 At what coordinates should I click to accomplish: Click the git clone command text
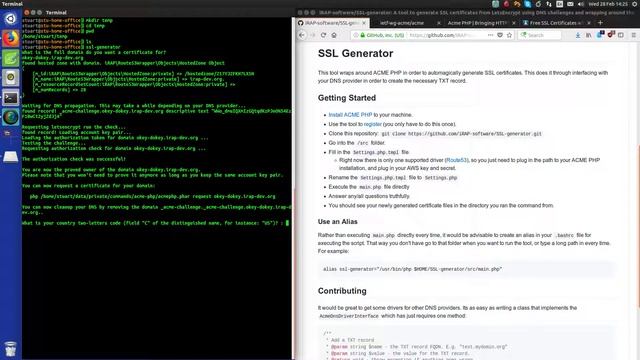(462, 133)
